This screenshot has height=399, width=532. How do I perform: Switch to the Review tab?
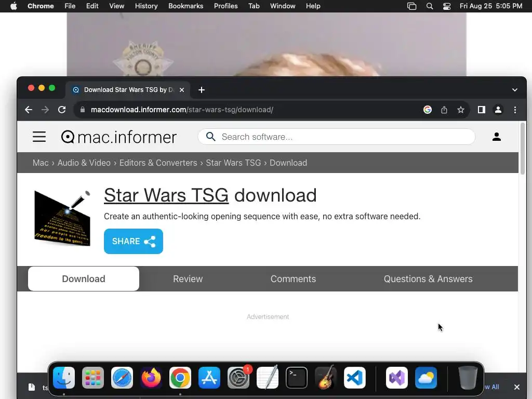coord(188,278)
